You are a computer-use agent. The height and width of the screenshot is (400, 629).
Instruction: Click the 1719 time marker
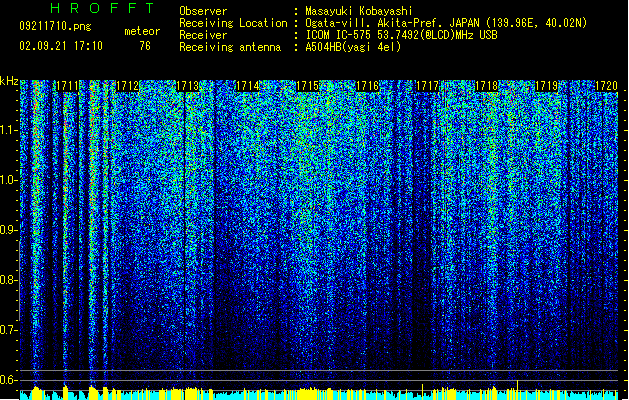546,86
